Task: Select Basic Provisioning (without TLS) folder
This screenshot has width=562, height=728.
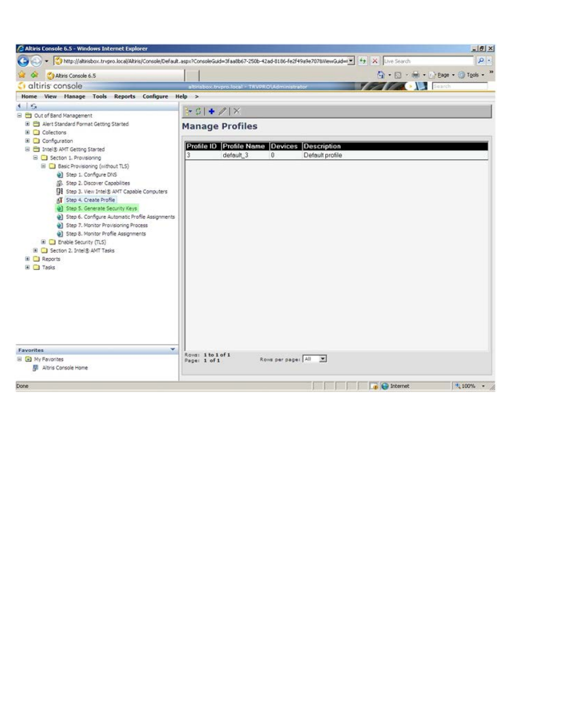Action: pos(93,166)
